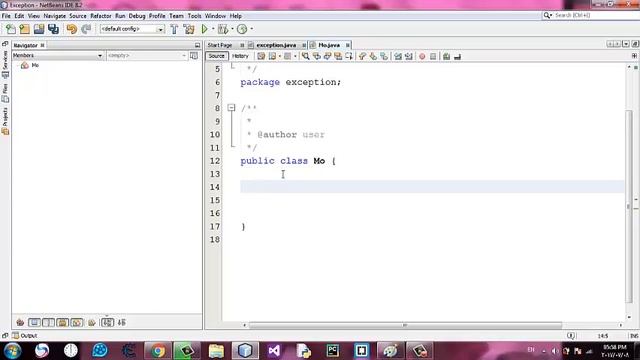Screen dimensions: 640x360
Task: Close the Mo.java tab
Action: 347,45
